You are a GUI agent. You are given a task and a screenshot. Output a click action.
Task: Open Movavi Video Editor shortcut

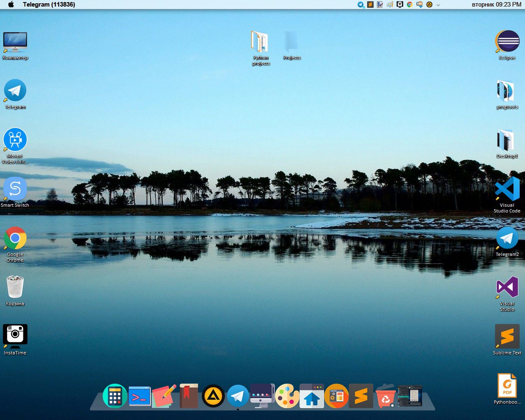tap(15, 146)
